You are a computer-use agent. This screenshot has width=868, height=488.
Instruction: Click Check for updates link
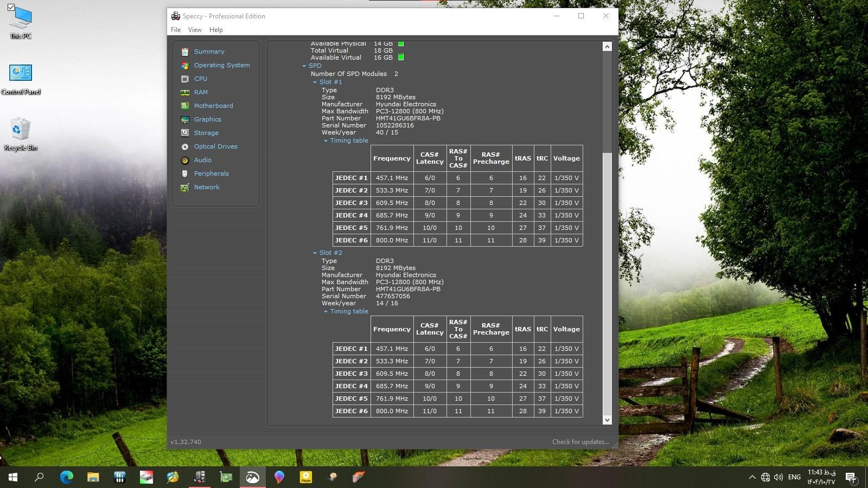580,442
